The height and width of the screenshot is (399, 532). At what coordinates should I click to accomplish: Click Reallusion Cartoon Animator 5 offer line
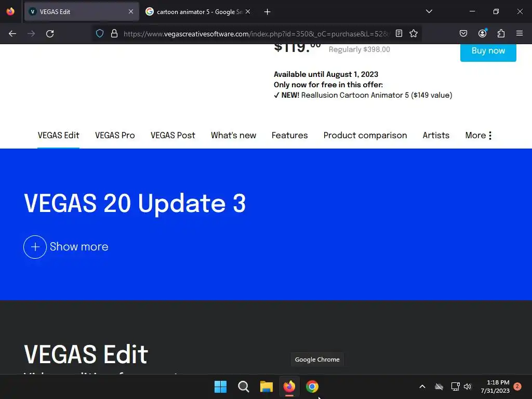363,96
